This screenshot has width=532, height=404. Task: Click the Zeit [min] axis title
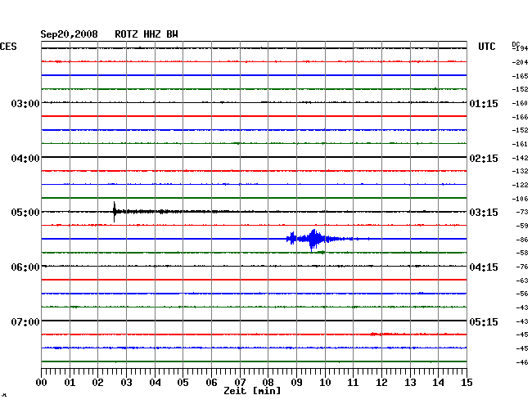252,391
